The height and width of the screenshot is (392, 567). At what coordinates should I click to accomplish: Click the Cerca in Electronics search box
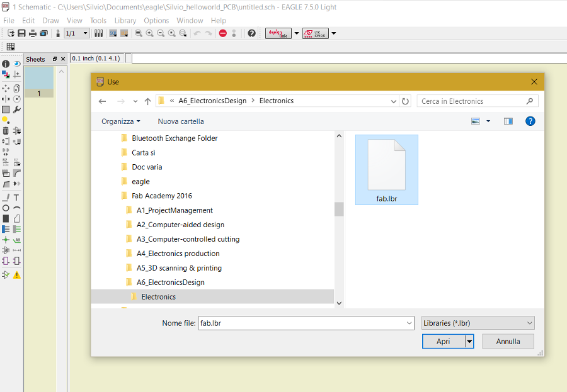[x=478, y=101]
